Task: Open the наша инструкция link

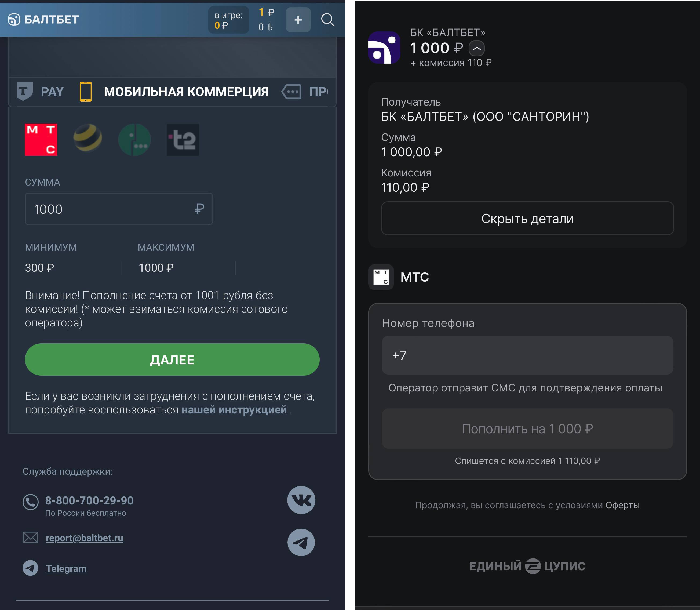Action: [x=234, y=410]
